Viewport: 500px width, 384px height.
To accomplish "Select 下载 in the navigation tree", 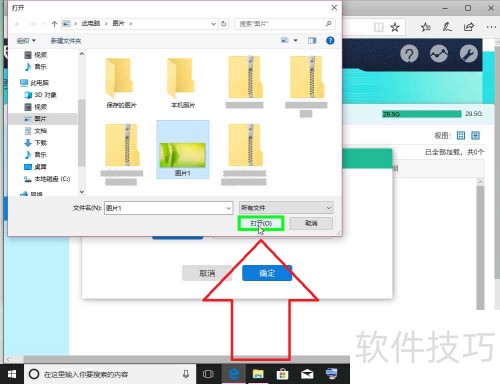I will point(36,143).
